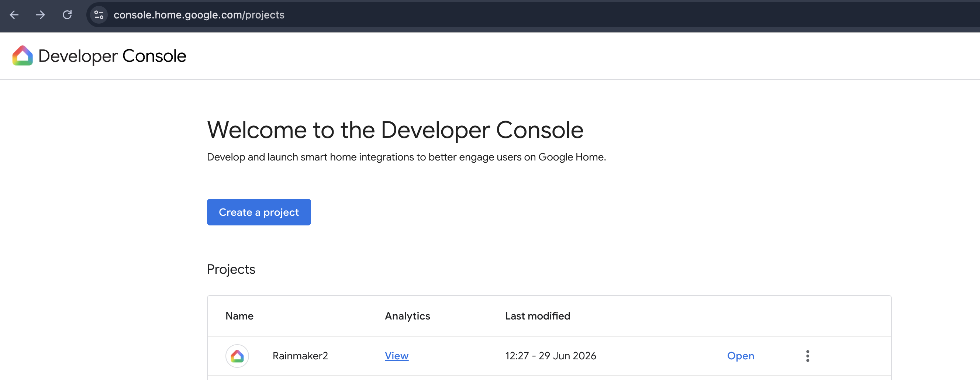The height and width of the screenshot is (380, 980).
Task: Click the Last modified column header
Action: pyautogui.click(x=538, y=316)
